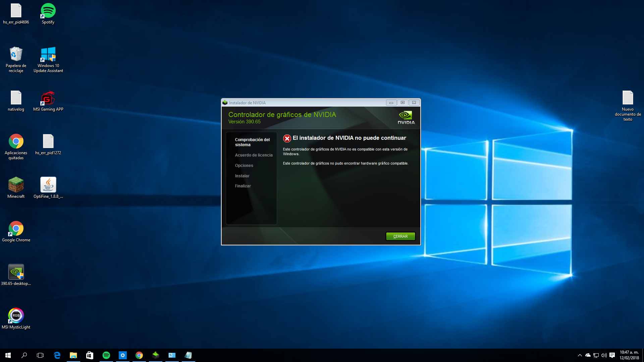Click CERRAR button to close NVIDIA installer

(400, 236)
